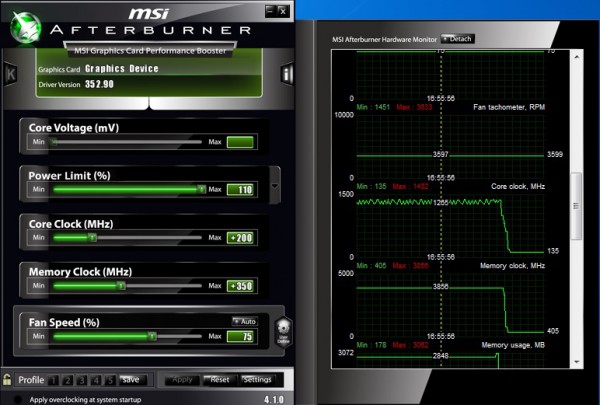This screenshot has height=405, width=600.
Task: Click the Power Limit slider handle
Action: [201, 189]
